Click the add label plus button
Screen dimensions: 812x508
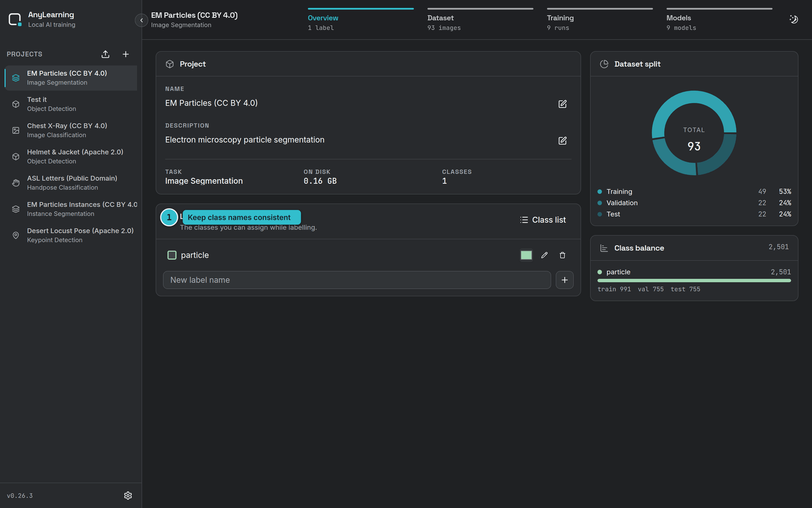point(564,280)
